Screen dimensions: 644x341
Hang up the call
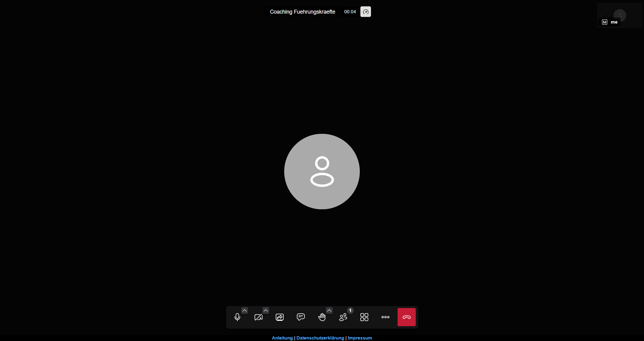pyautogui.click(x=406, y=317)
